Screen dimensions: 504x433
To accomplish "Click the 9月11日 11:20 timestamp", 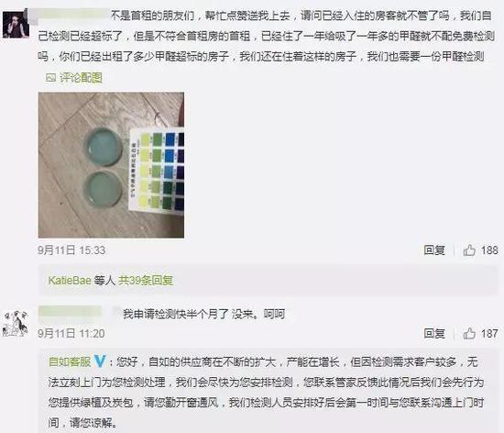I will 71,333.
